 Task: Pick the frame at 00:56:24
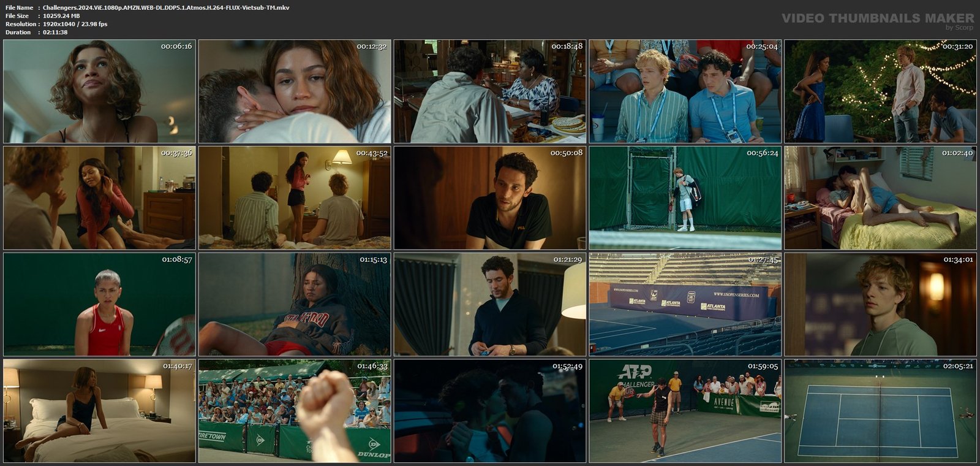click(685, 197)
